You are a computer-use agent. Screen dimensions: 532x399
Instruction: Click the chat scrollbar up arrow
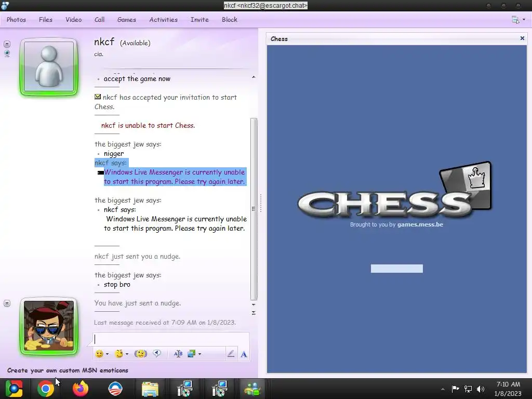[254, 77]
